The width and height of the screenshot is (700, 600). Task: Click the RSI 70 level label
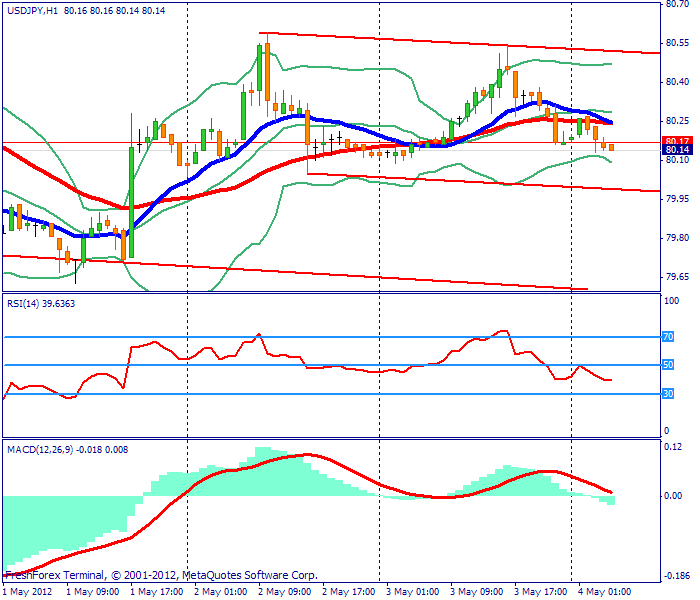coord(668,337)
